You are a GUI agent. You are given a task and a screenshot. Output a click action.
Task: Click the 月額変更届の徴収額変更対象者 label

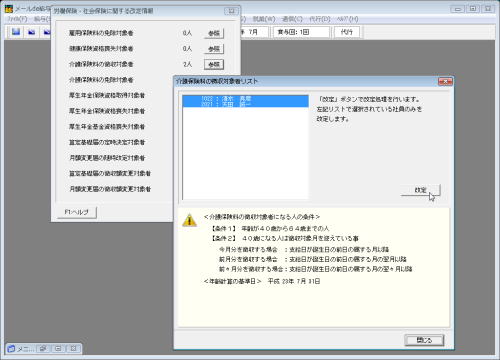(x=110, y=189)
